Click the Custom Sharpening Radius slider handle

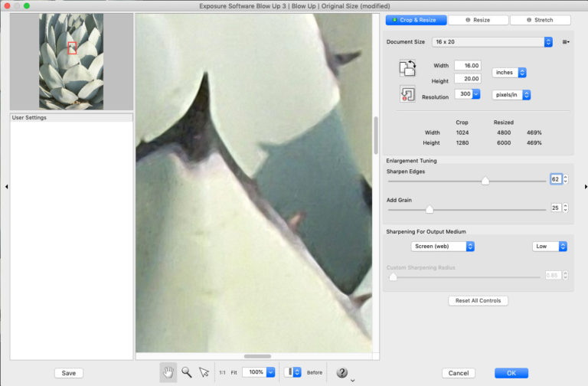[x=393, y=276]
